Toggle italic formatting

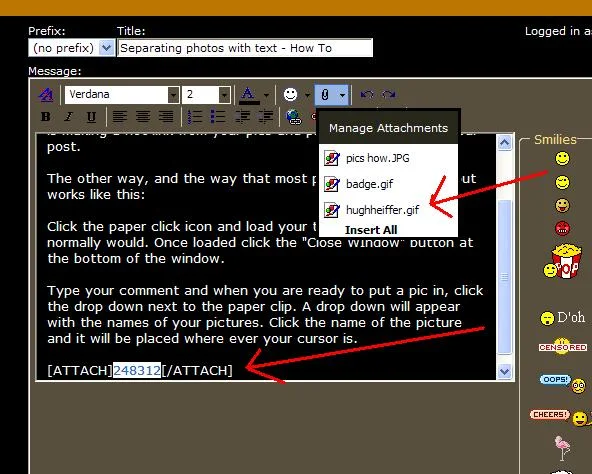click(x=68, y=117)
